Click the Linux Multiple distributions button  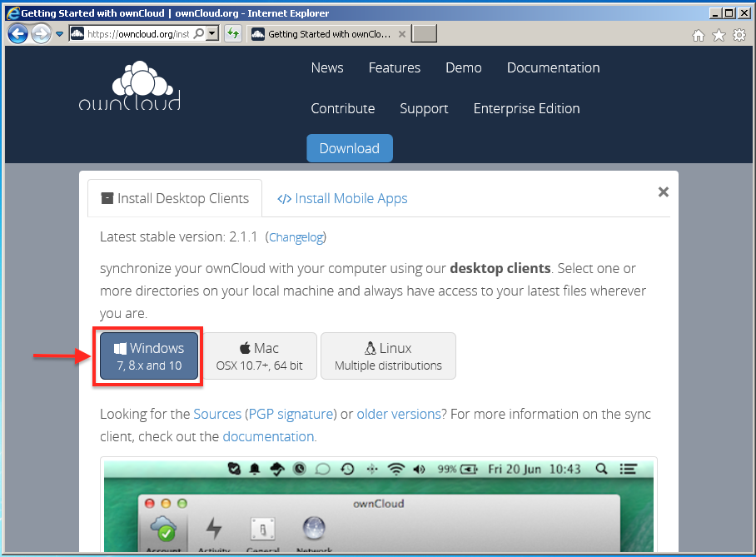388,356
